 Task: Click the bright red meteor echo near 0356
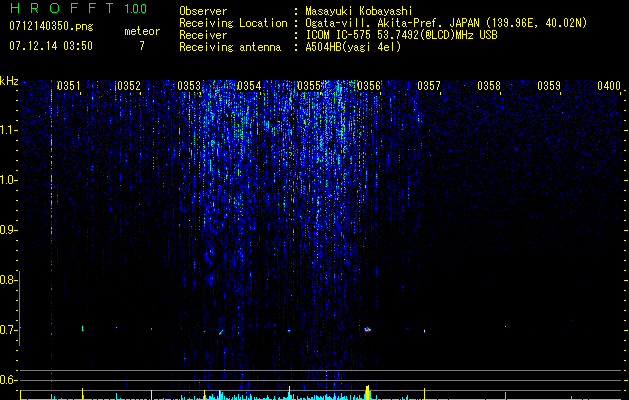click(367, 330)
